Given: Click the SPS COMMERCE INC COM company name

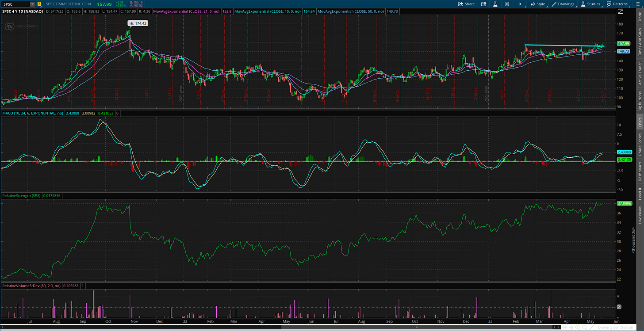Looking at the screenshot, I should [69, 4].
